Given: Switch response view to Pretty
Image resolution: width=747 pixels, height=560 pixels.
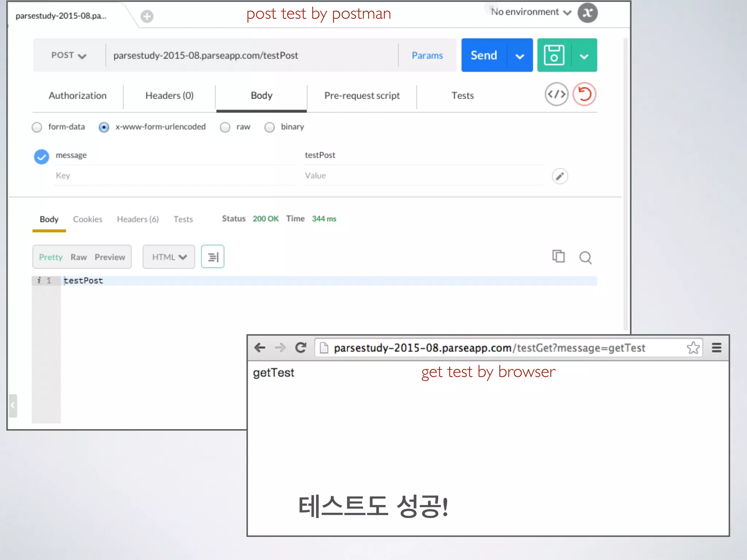Looking at the screenshot, I should 51,257.
